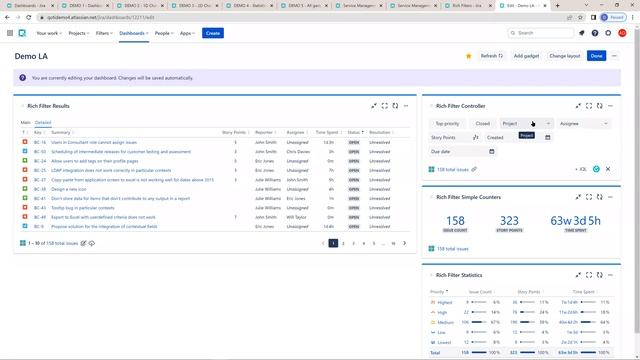This screenshot has width=640, height=360.
Task: Switch to the Main view tab
Action: point(25,122)
